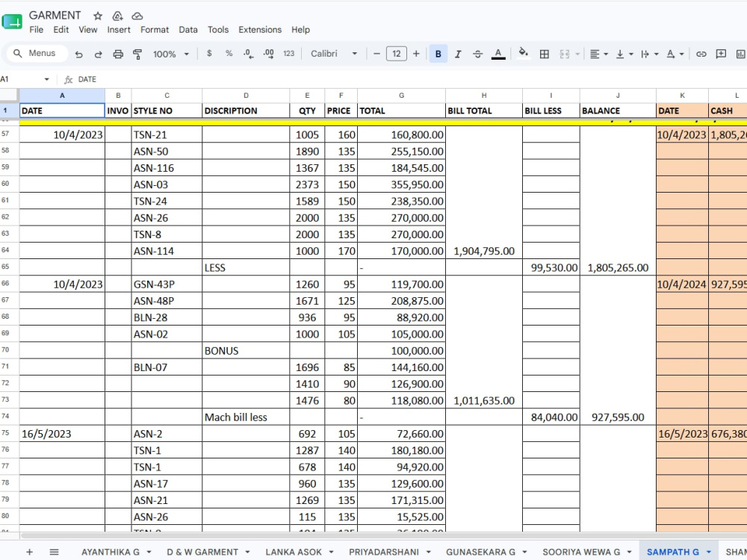
Task: Open Google Sheets home icon
Action: 12,22
